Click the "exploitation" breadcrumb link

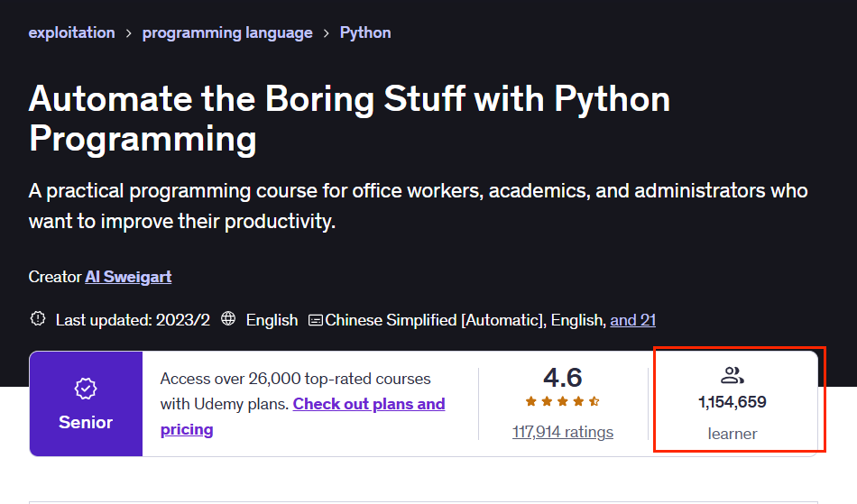pos(71,32)
